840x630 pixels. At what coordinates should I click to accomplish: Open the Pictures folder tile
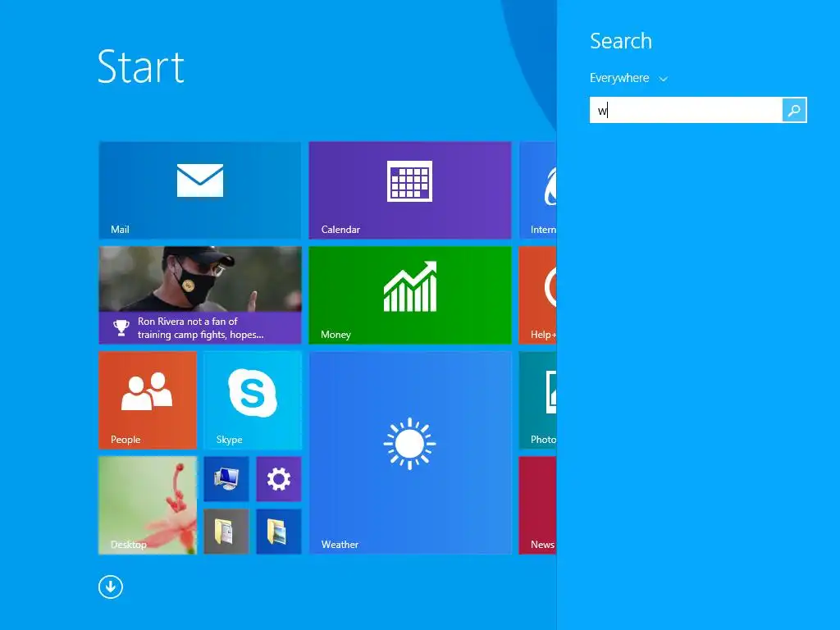coord(279,532)
